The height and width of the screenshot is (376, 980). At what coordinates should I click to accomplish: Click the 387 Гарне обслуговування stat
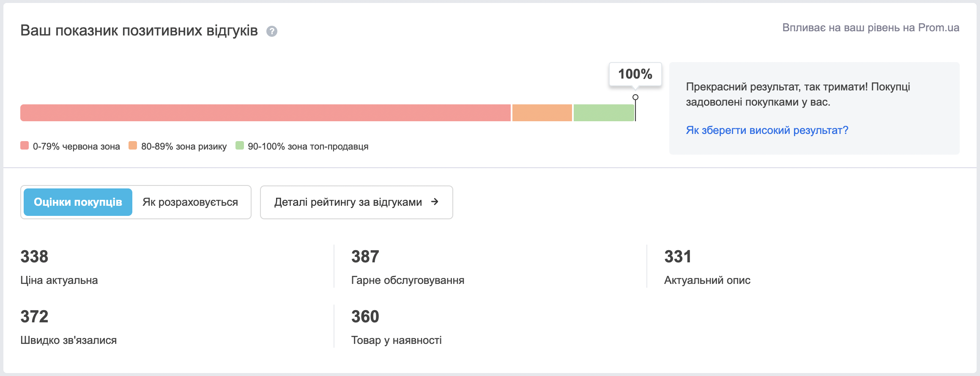408,267
